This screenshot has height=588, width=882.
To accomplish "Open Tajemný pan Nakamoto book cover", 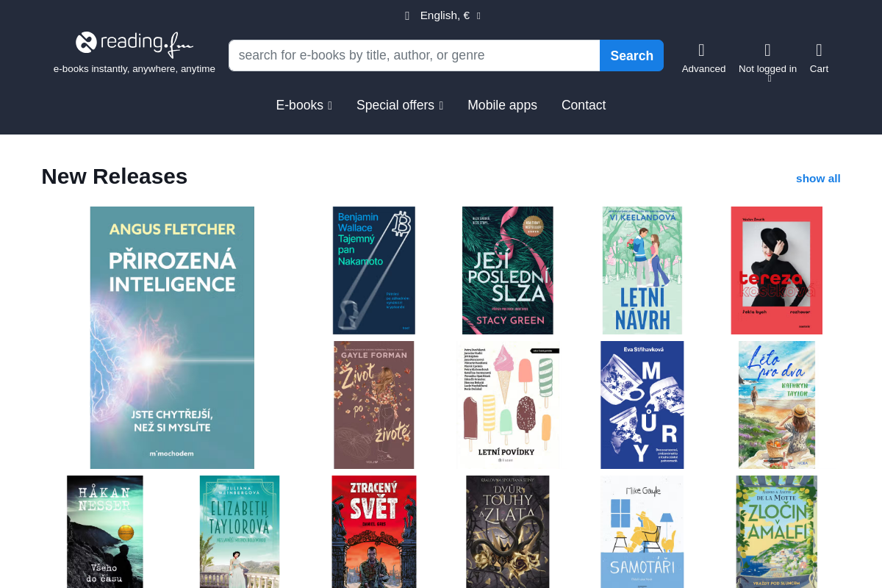I will (x=374, y=270).
